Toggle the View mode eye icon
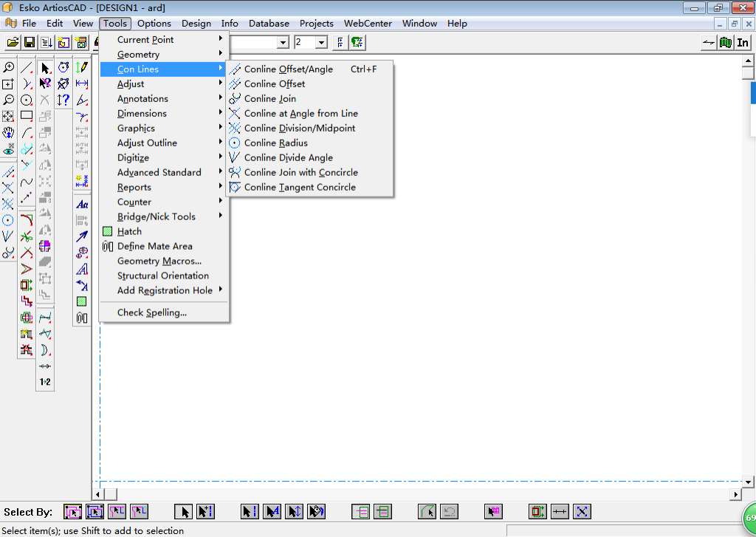This screenshot has height=537, width=756. point(8,149)
